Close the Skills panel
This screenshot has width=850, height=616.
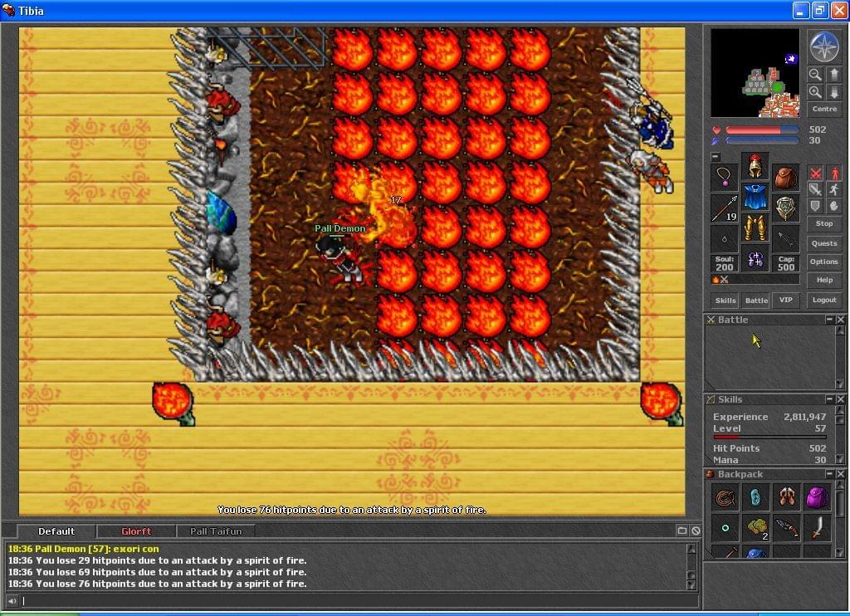840,399
